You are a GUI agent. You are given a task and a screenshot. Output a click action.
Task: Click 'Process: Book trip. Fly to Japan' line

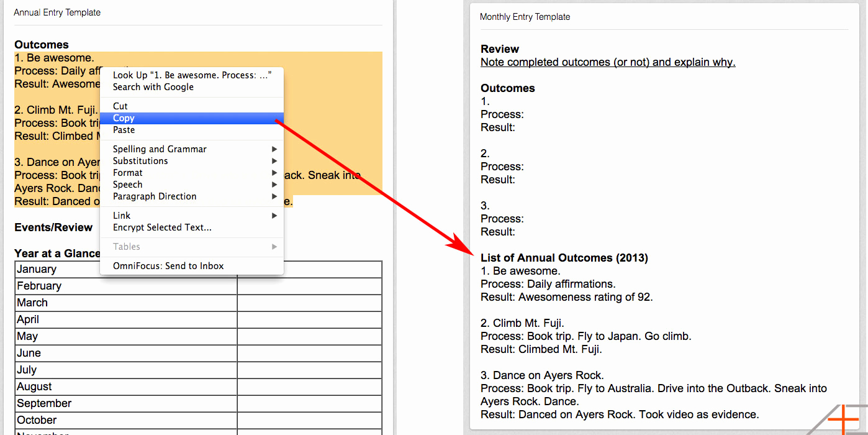pos(585,336)
